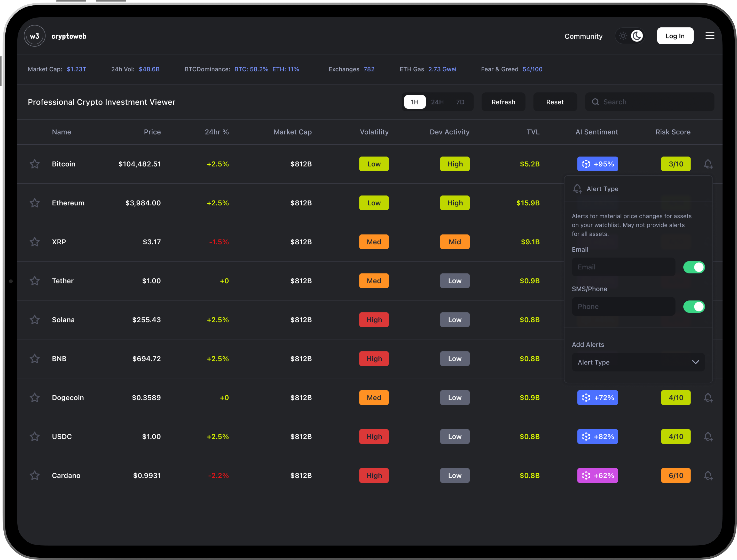Turn off the SMS/Phone alert switch
Viewport: 737px width, 560px height.
point(694,306)
